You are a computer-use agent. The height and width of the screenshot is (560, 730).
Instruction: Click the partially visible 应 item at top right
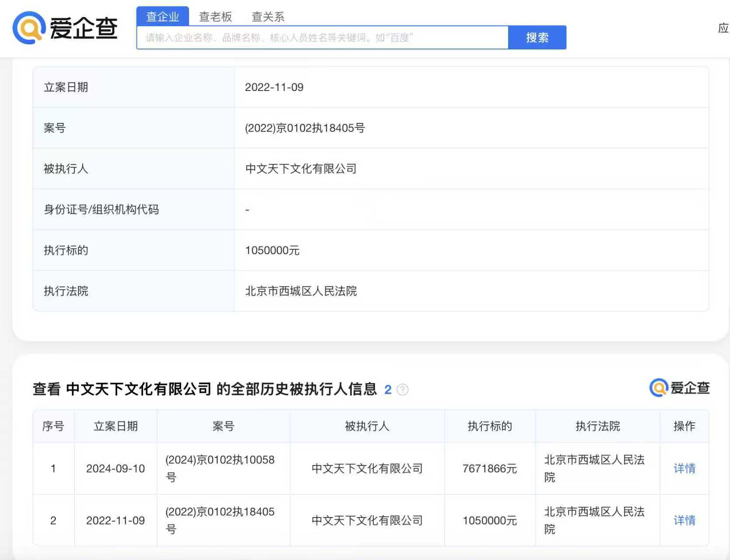[x=723, y=28]
